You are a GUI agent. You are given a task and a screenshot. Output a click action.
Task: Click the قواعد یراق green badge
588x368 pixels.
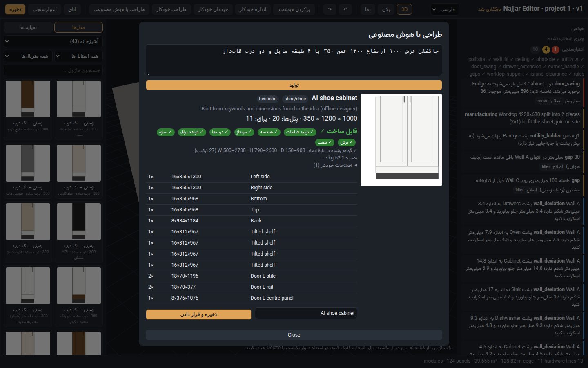[x=192, y=132]
